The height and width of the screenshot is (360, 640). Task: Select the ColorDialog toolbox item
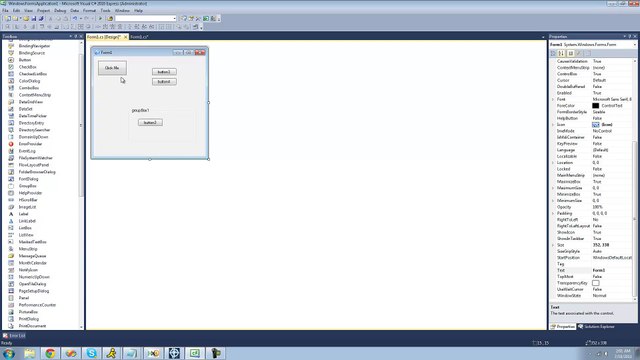(29, 81)
